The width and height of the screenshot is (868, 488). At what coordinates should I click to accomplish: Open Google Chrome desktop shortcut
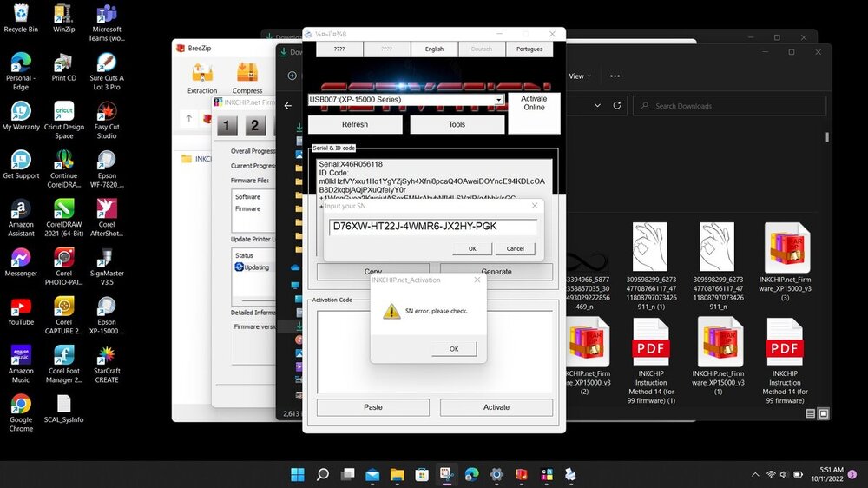21,412
